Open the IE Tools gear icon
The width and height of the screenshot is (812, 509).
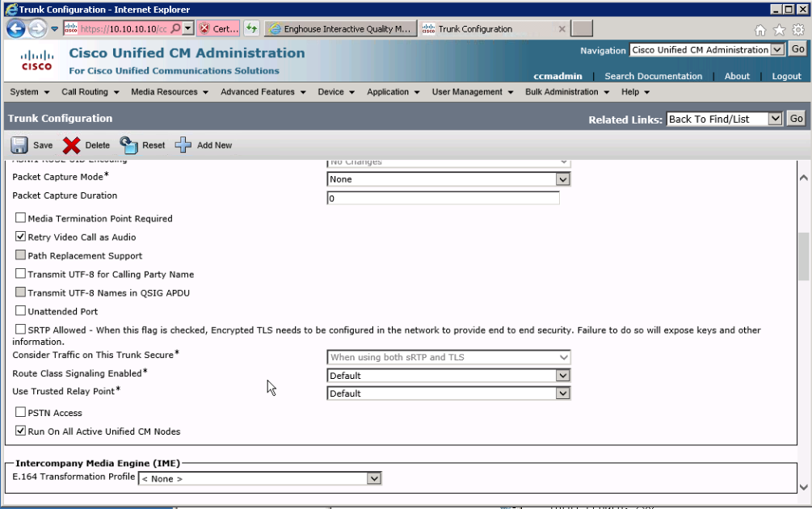[x=798, y=30]
